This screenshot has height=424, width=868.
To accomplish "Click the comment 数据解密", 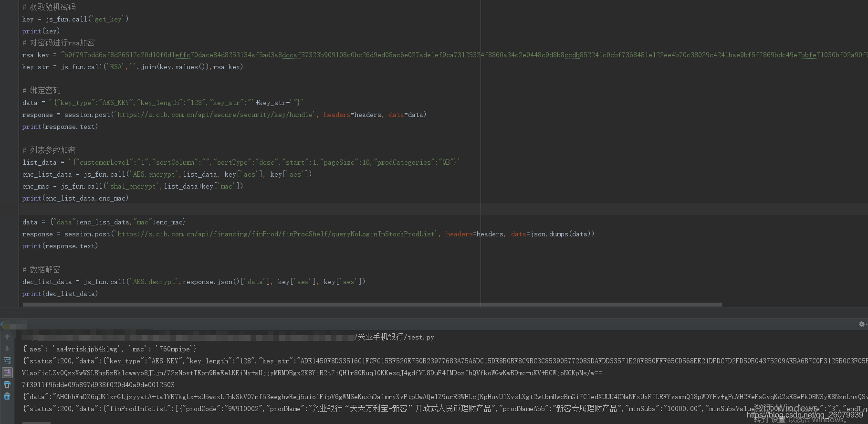I will [x=42, y=270].
